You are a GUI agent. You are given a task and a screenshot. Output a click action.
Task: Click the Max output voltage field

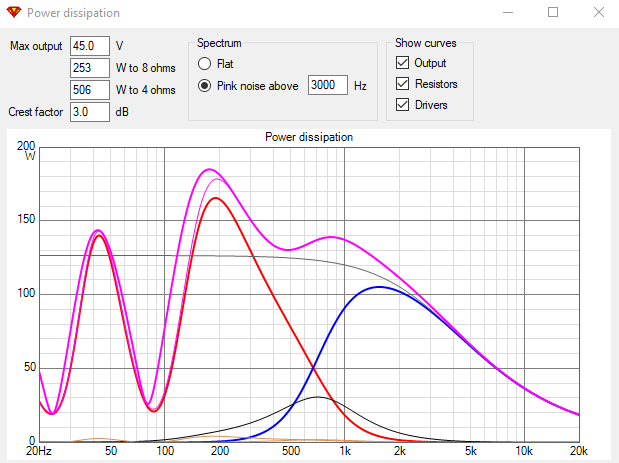coord(90,46)
